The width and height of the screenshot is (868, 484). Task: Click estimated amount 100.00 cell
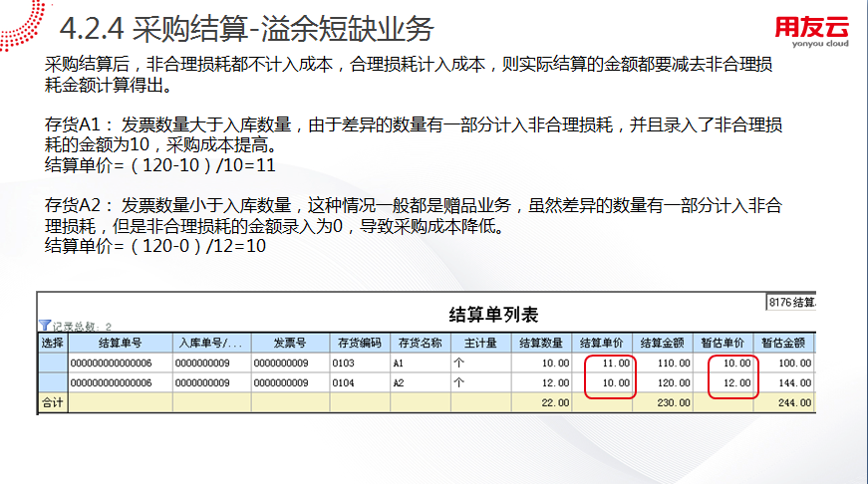(x=783, y=363)
